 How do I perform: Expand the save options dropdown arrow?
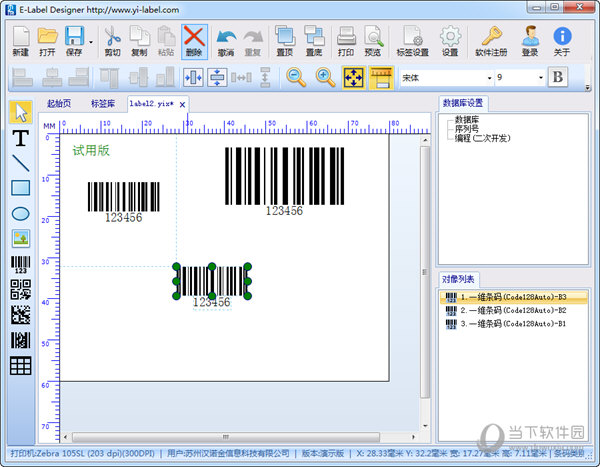[91, 42]
